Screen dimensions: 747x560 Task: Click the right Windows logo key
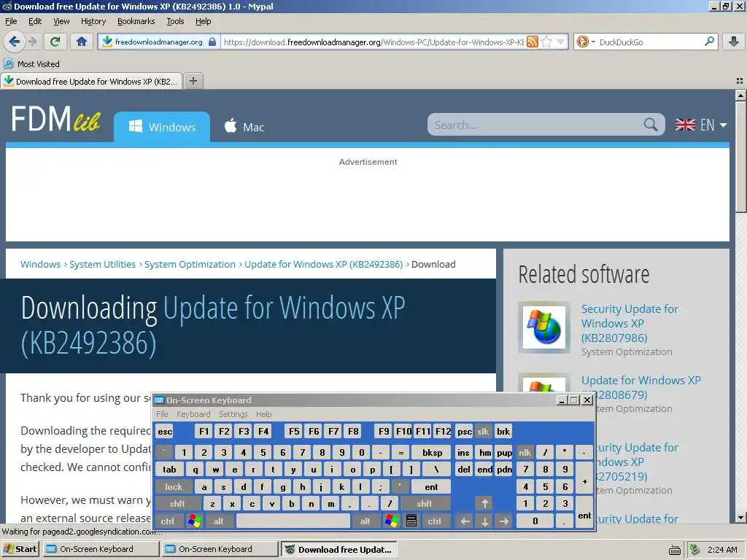(x=392, y=521)
